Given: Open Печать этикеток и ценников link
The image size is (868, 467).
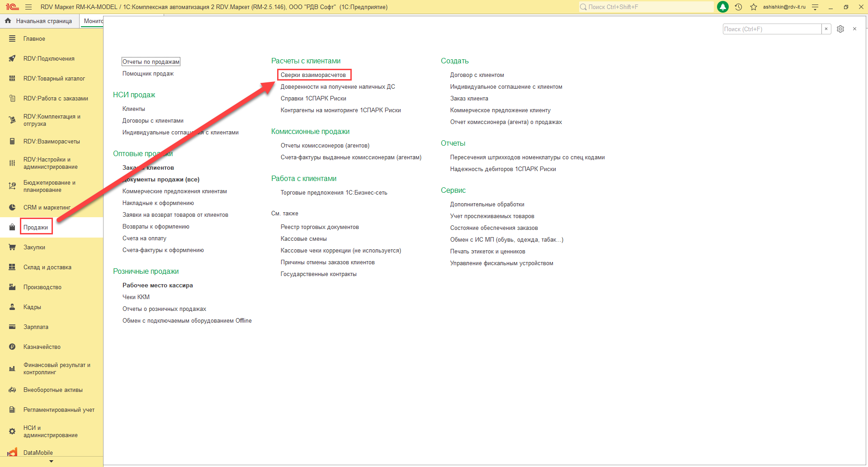Looking at the screenshot, I should [488, 252].
